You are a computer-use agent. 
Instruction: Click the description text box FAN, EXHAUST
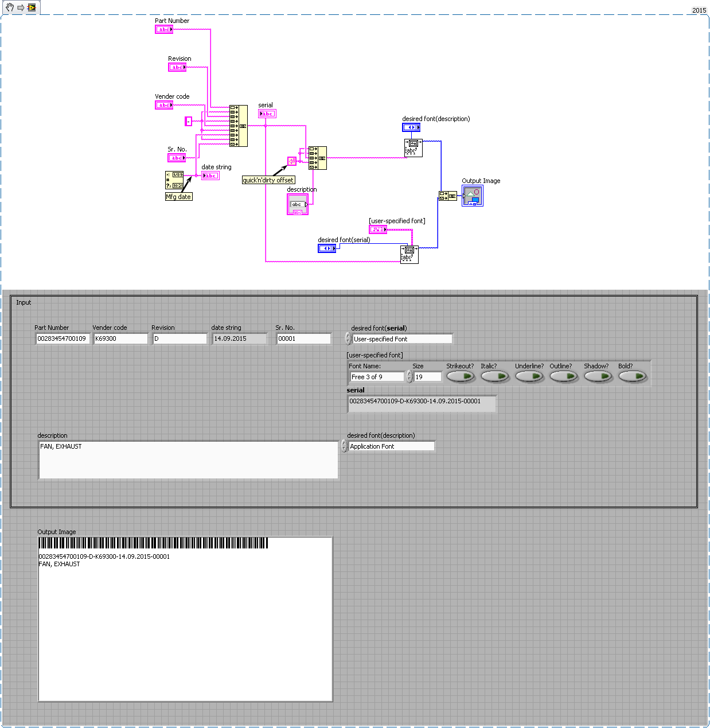188,460
